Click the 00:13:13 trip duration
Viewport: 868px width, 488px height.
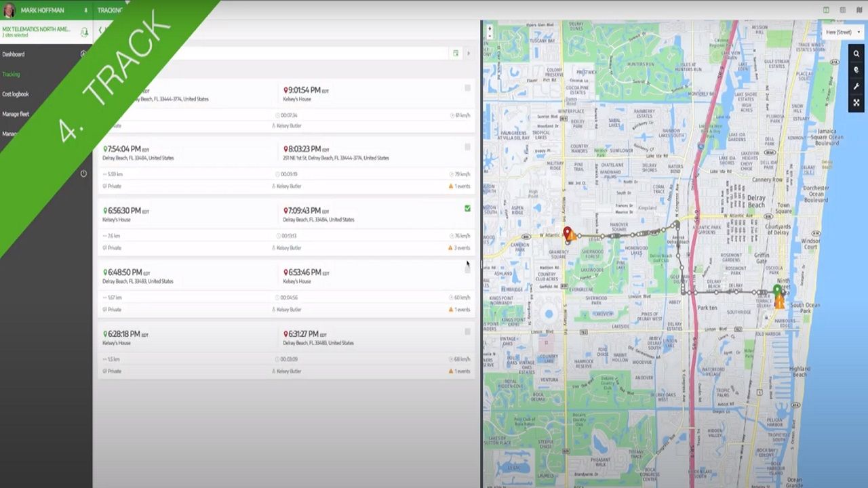[289, 237]
